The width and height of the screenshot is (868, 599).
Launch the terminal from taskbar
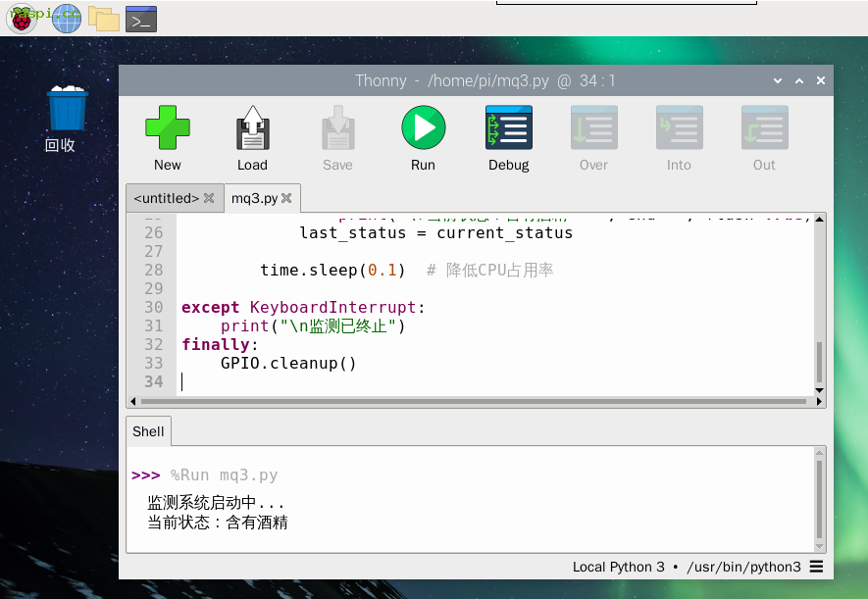tap(141, 17)
